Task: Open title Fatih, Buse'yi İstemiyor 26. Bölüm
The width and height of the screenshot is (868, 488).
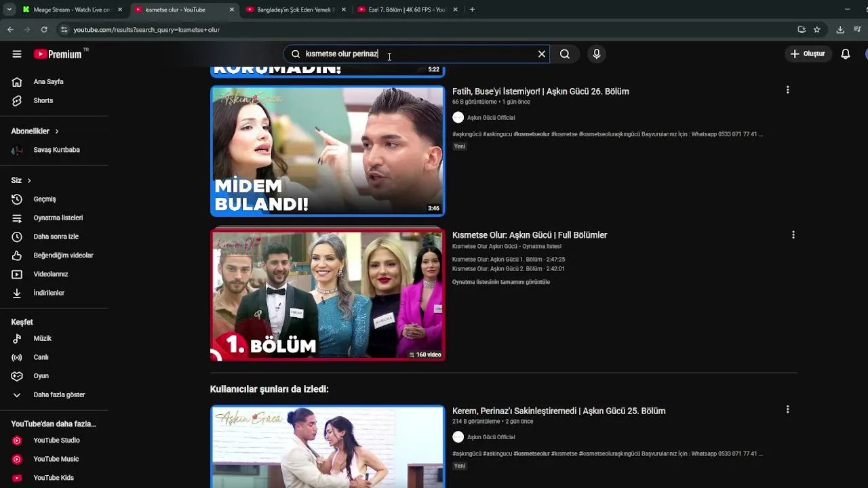Action: pyautogui.click(x=540, y=91)
